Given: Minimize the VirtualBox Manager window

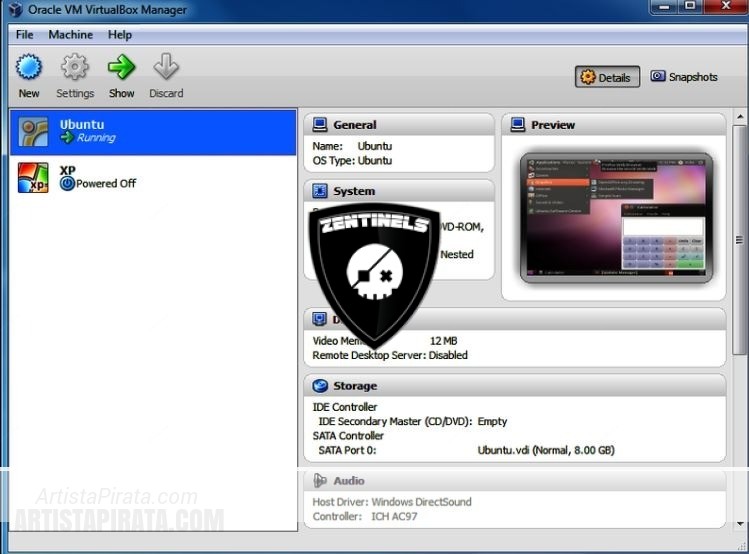Looking at the screenshot, I should [x=664, y=6].
